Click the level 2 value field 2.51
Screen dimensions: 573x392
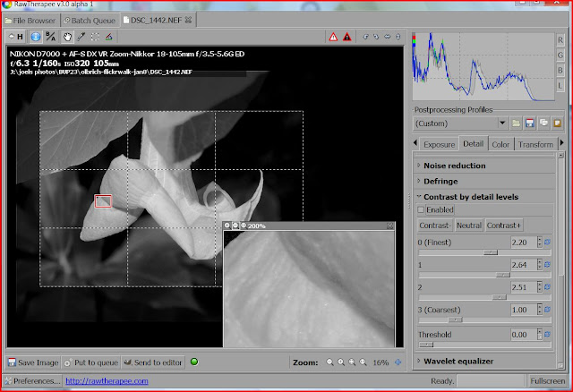tap(523, 287)
